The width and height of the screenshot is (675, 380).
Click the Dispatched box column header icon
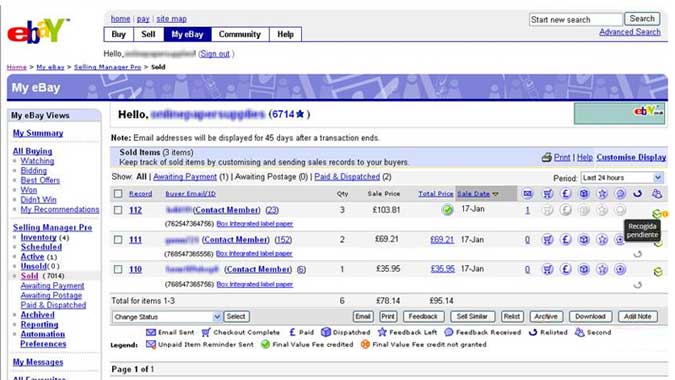tap(584, 194)
